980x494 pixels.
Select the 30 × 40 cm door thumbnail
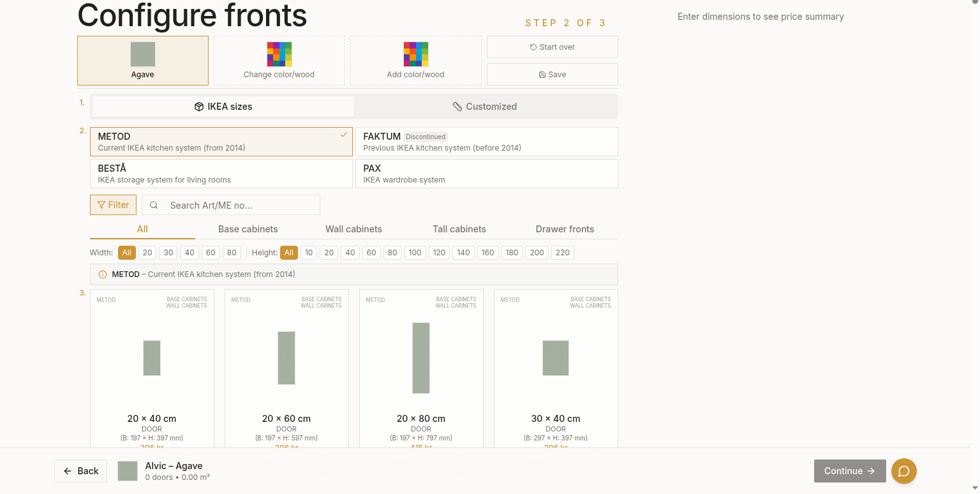coord(556,358)
